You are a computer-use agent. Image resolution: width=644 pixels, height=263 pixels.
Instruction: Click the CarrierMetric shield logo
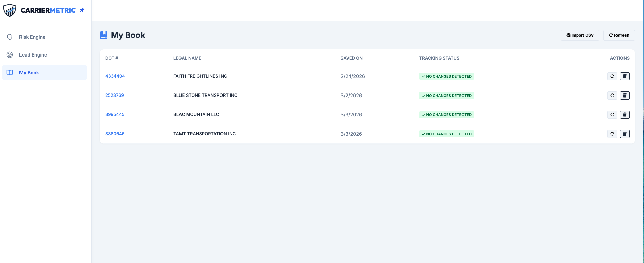click(10, 10)
